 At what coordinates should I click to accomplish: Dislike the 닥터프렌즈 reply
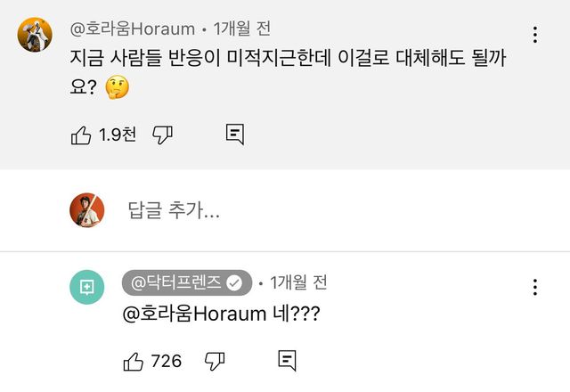(x=215, y=361)
